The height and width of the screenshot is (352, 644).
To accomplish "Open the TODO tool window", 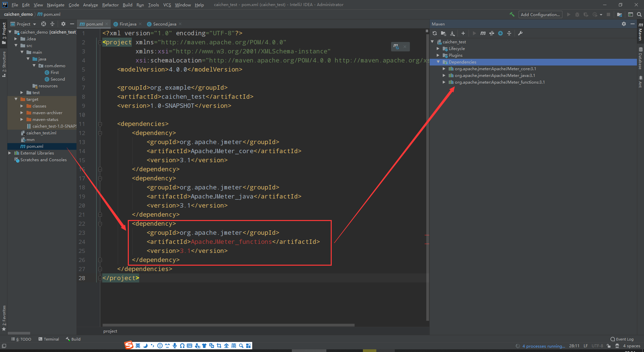I will [21, 339].
